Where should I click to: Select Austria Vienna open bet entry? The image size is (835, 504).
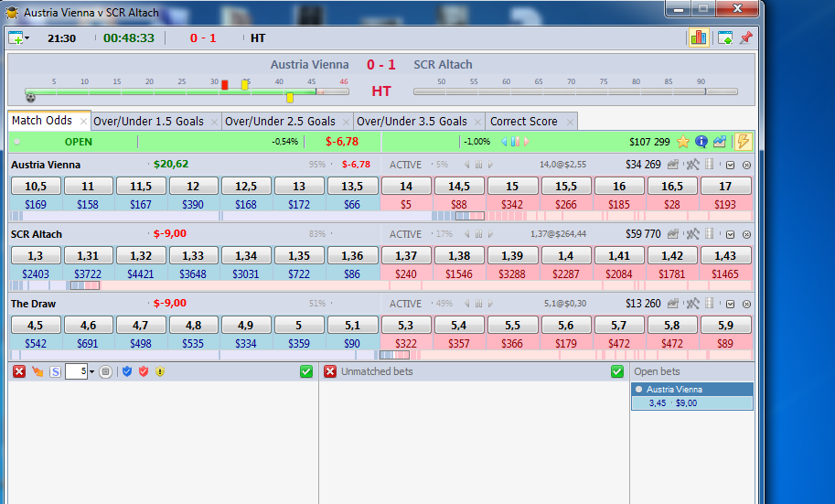[x=692, y=396]
